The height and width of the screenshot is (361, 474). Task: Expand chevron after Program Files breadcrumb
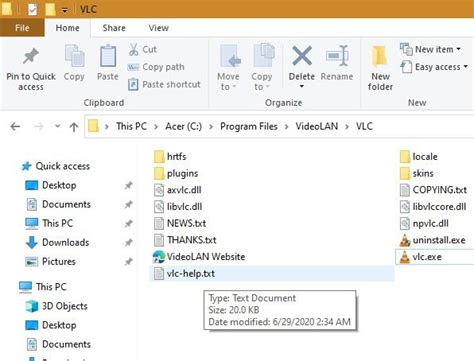point(286,127)
